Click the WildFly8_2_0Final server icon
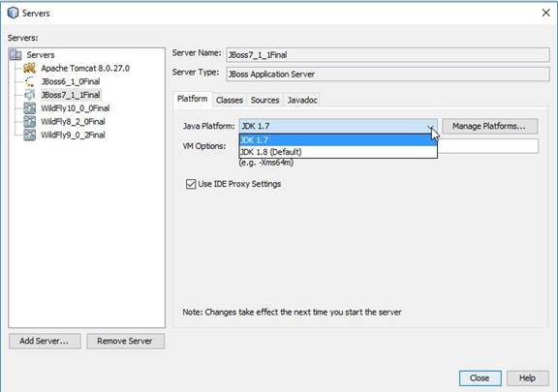558x392 pixels. tap(29, 121)
